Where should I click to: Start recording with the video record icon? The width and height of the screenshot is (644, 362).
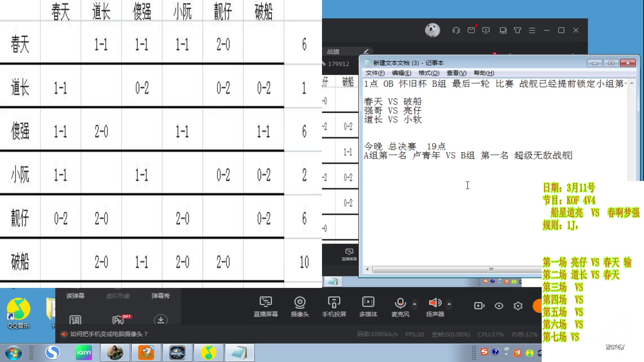coord(479,306)
